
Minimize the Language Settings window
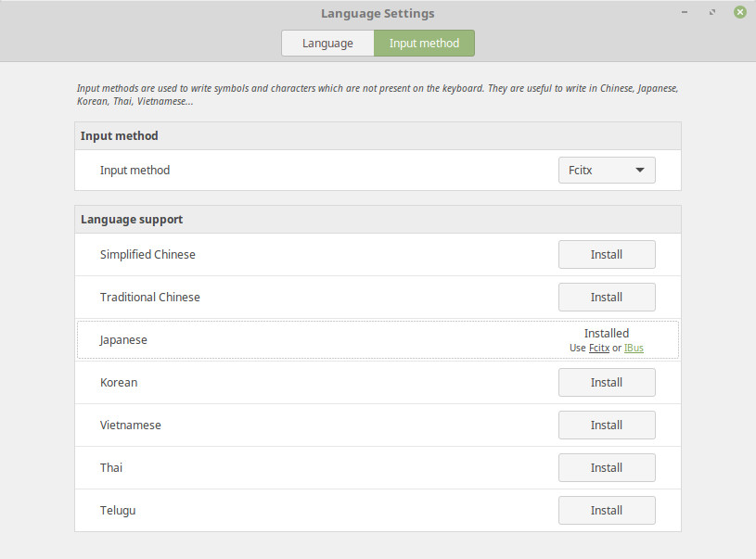[x=686, y=12]
